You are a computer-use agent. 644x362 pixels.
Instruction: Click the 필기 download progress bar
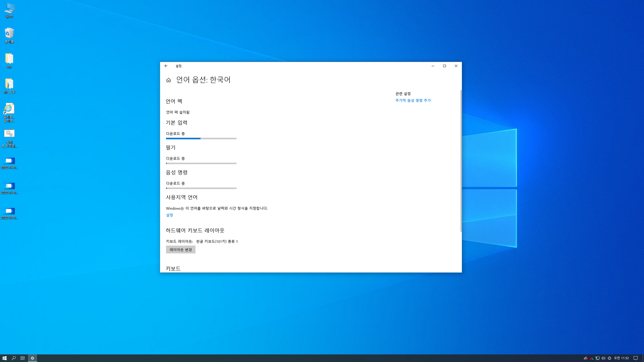click(201, 163)
